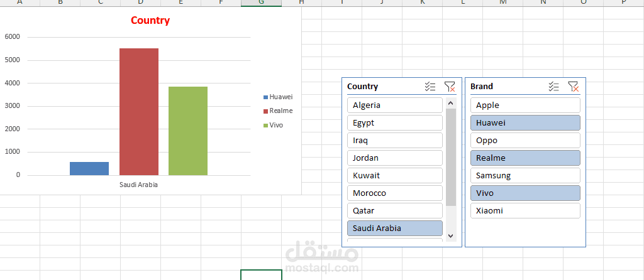Select Jordan in Country slicer
Viewport: 644px width, 280px height.
(395, 158)
